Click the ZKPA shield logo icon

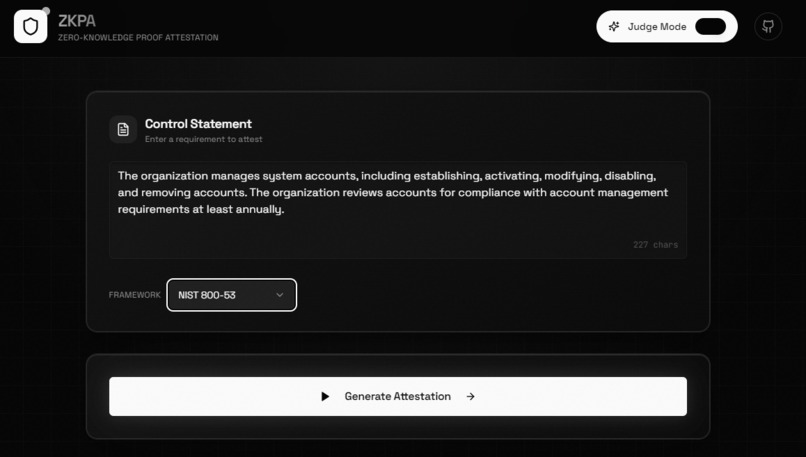30,26
